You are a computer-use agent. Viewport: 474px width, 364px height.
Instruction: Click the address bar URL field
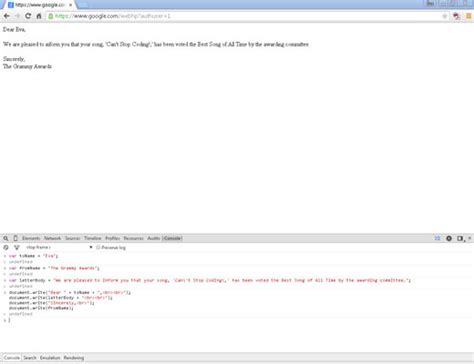247,16
